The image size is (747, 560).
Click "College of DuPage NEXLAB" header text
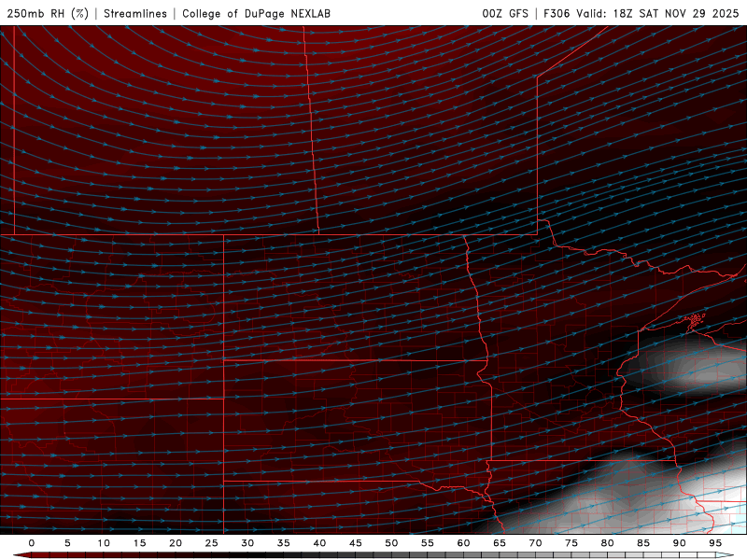click(256, 13)
